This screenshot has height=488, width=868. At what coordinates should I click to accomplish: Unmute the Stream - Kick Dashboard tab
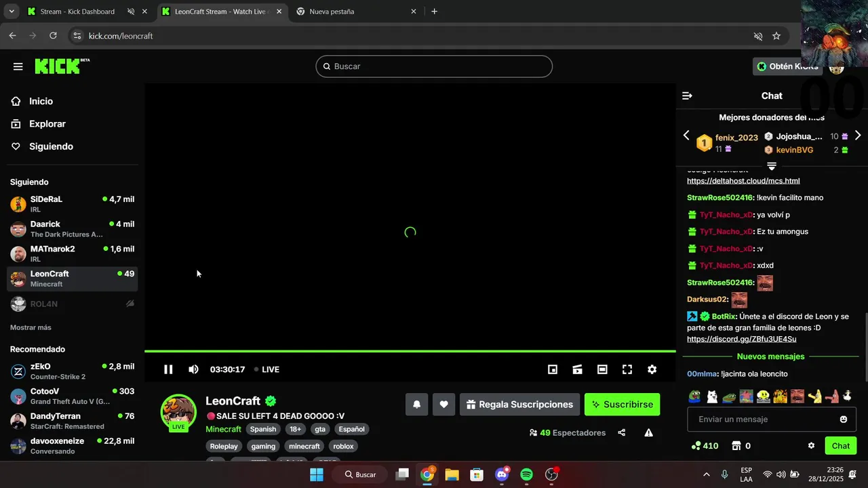131,12
